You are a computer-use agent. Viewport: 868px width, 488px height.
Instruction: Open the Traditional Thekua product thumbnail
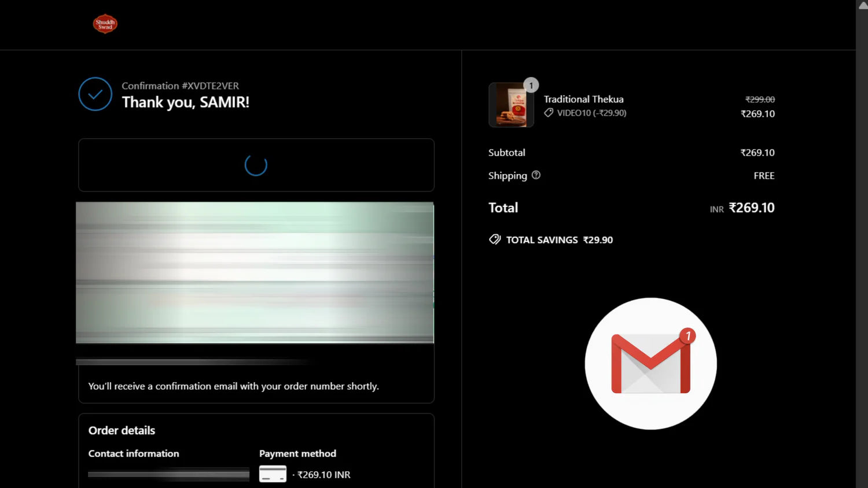[x=510, y=105]
